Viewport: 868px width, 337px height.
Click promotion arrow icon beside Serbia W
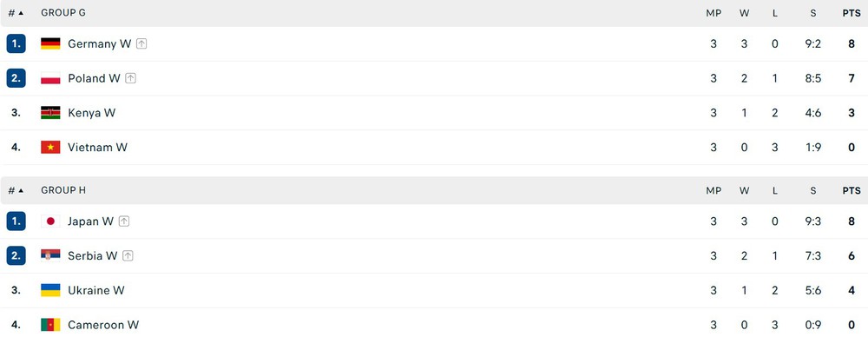tap(128, 255)
